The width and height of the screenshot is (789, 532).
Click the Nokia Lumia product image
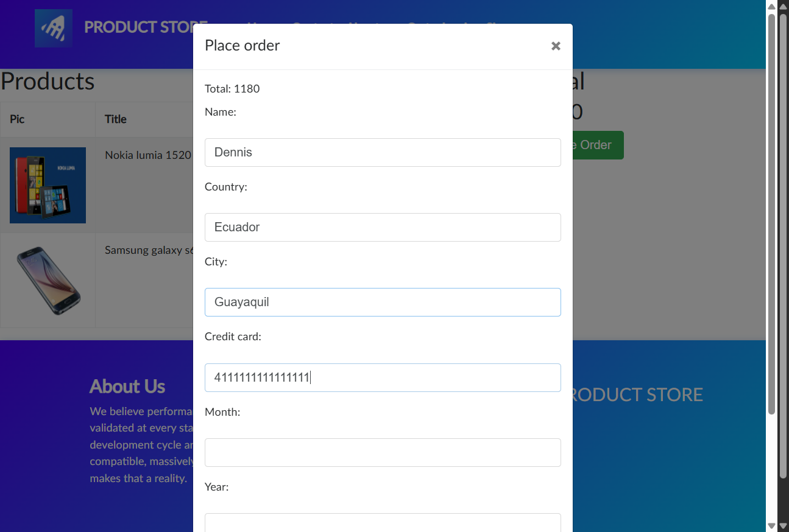pyautogui.click(x=48, y=185)
